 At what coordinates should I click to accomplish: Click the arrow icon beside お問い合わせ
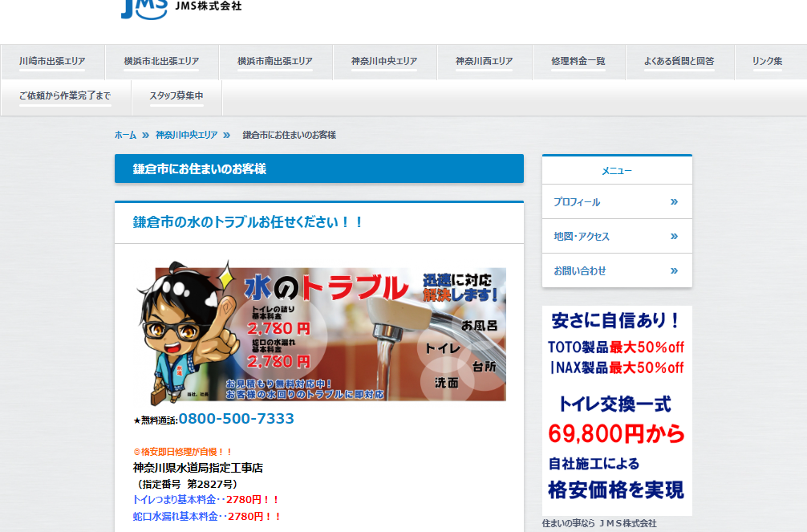coord(674,270)
